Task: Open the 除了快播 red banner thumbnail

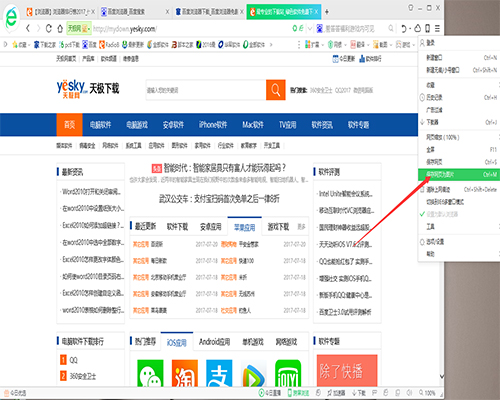Action: (x=347, y=371)
